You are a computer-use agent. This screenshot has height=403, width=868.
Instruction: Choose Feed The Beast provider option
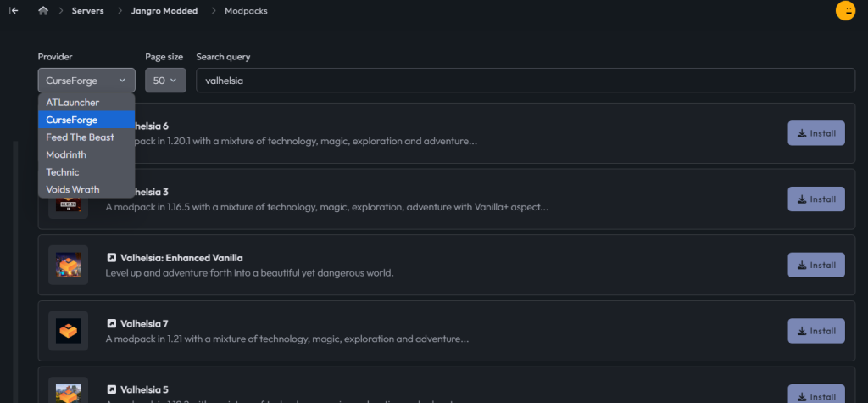point(80,137)
